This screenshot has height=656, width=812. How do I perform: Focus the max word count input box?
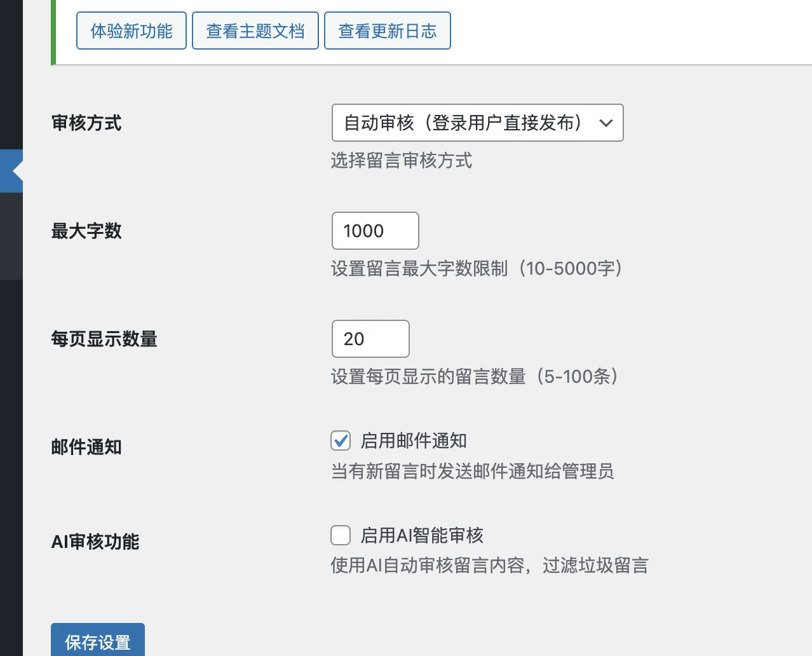(375, 231)
